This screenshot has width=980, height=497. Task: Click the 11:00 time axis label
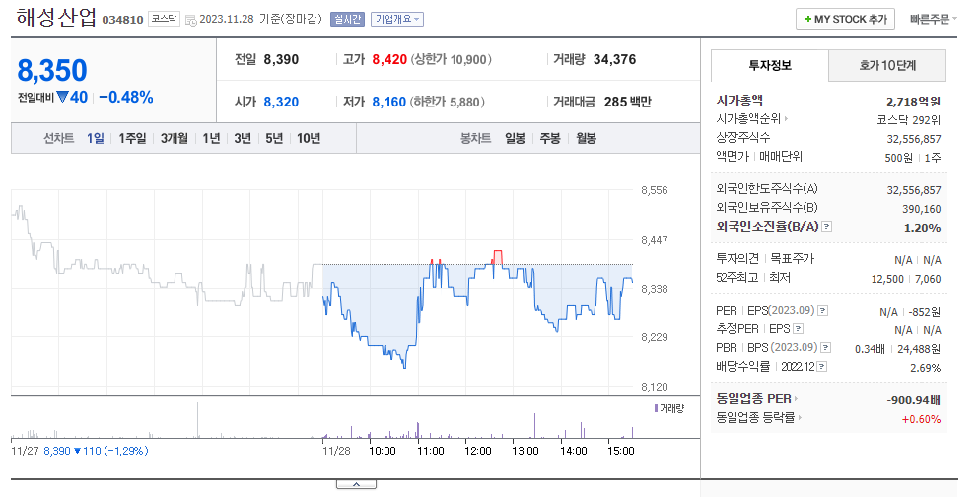click(x=430, y=451)
